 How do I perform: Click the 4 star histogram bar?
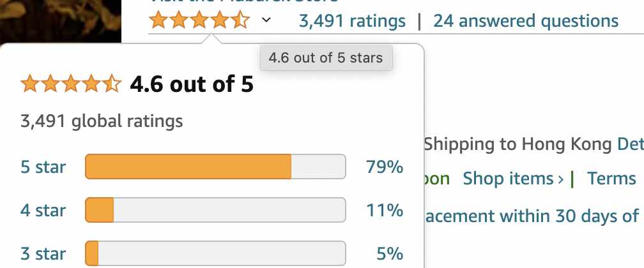pos(215,210)
